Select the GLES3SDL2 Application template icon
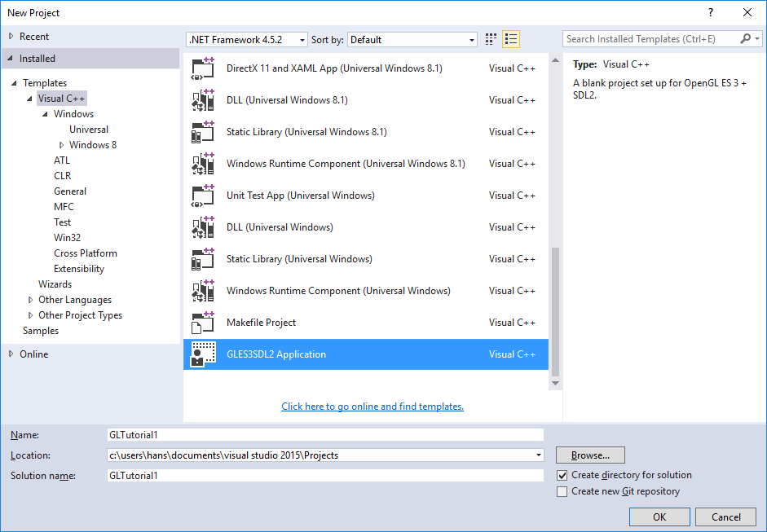The width and height of the screenshot is (767, 532). point(203,354)
